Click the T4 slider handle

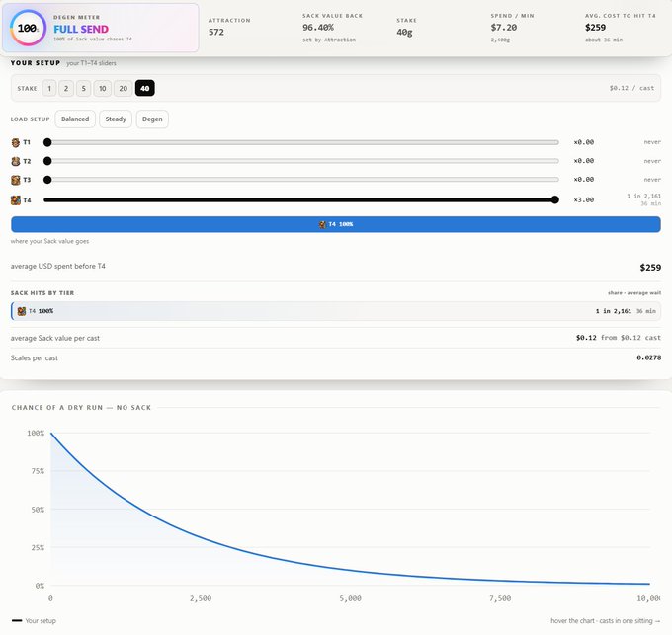click(x=555, y=199)
